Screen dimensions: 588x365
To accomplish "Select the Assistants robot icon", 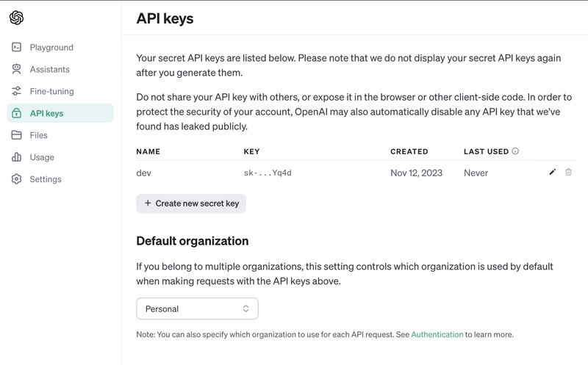I will click(x=16, y=69).
